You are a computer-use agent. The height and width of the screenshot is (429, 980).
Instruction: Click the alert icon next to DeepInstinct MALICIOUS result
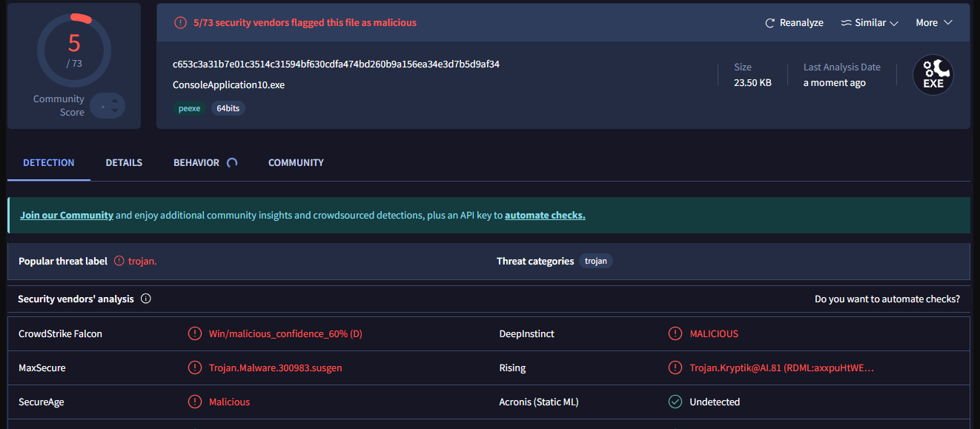(x=675, y=334)
